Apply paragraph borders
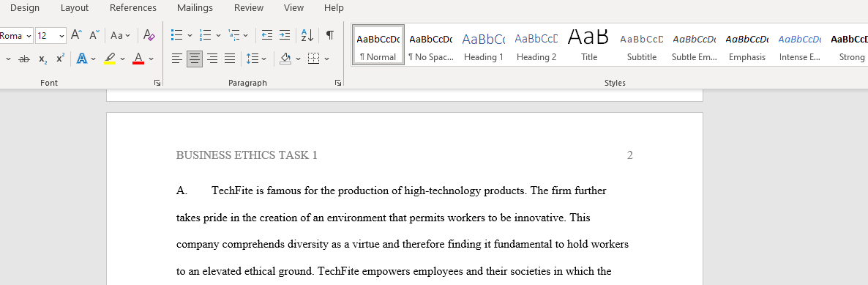The width and height of the screenshot is (868, 285). [x=314, y=58]
